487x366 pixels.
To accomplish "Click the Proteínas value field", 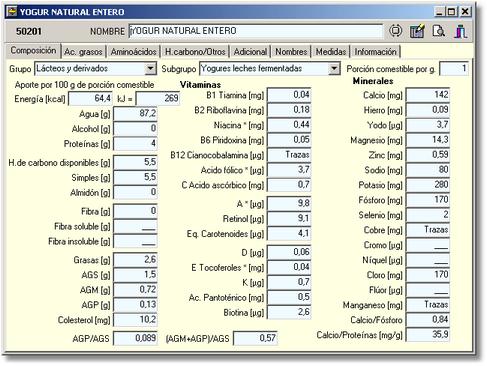I will pyautogui.click(x=135, y=144).
